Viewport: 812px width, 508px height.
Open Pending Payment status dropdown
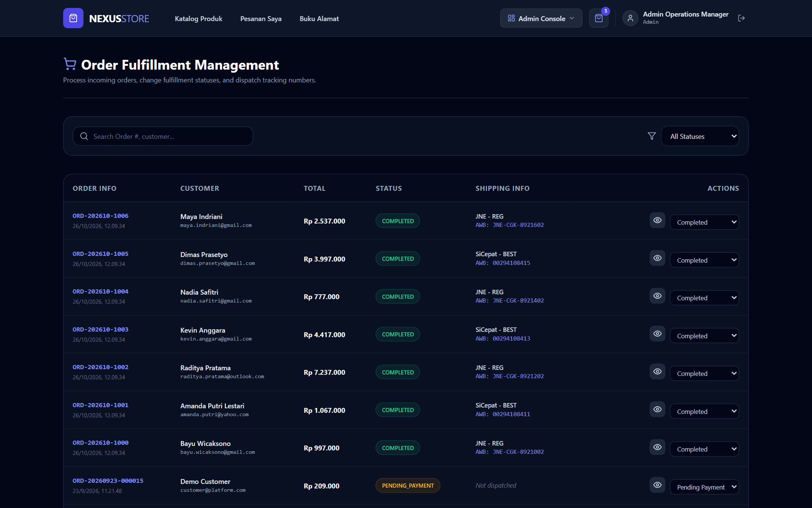pos(704,487)
